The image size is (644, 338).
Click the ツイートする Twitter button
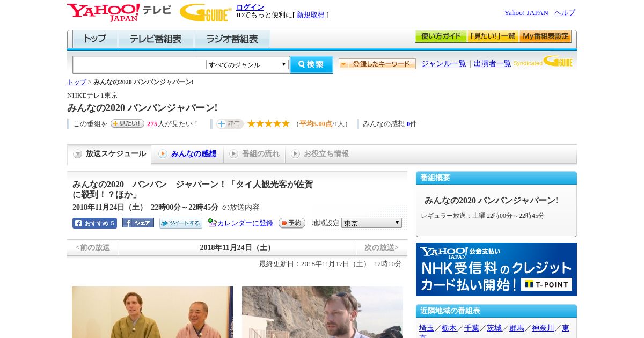point(181,223)
